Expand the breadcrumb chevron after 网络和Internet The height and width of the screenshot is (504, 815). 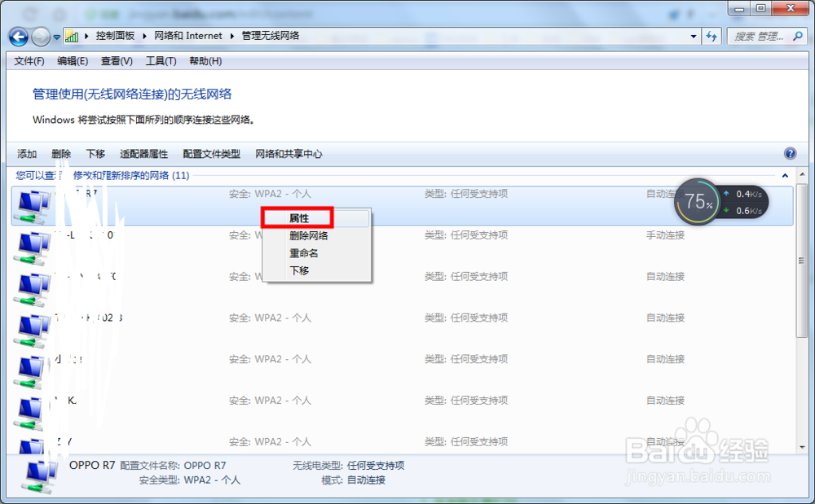(233, 36)
